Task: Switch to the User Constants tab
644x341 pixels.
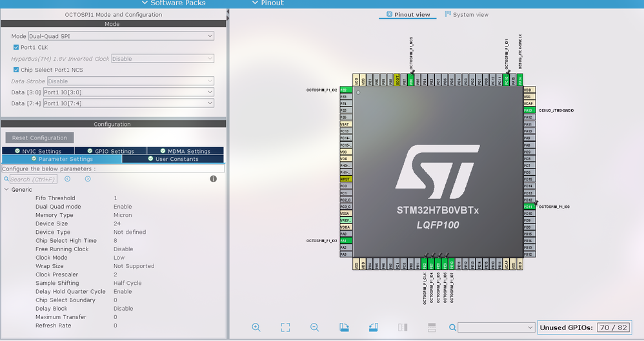Action: pyautogui.click(x=173, y=159)
